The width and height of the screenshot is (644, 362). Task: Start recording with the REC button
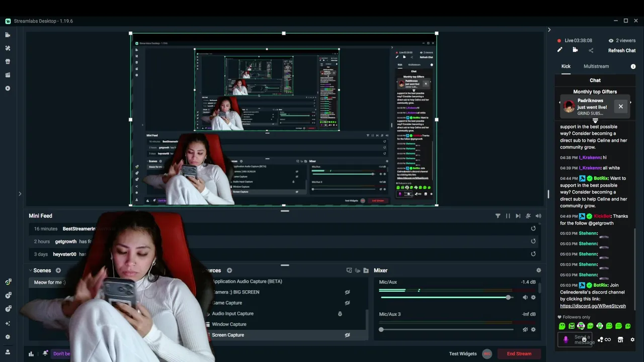pyautogui.click(x=487, y=354)
